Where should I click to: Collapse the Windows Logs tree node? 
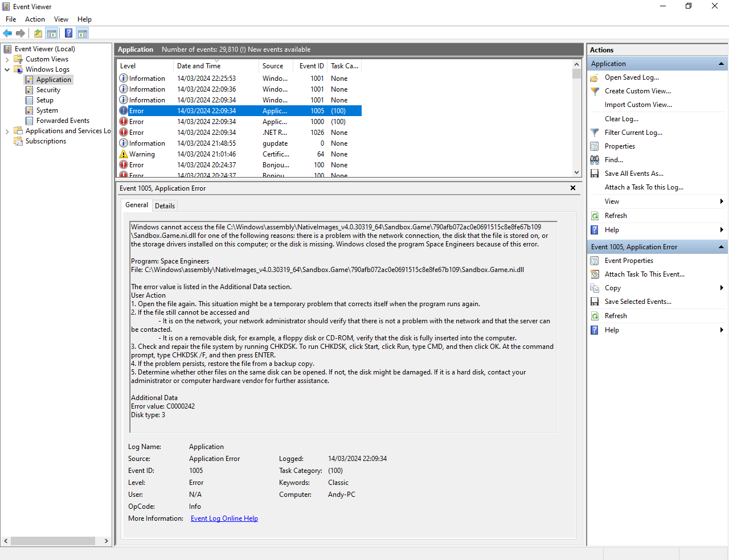coord(7,69)
